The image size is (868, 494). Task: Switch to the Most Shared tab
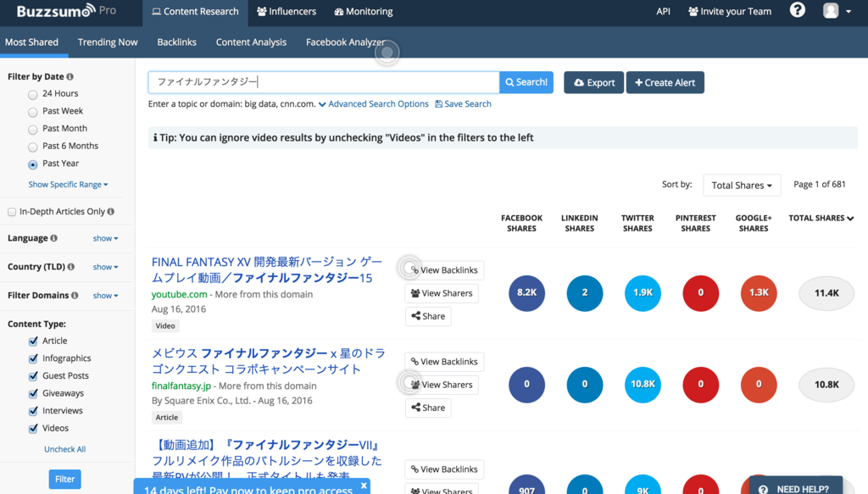[x=31, y=42]
